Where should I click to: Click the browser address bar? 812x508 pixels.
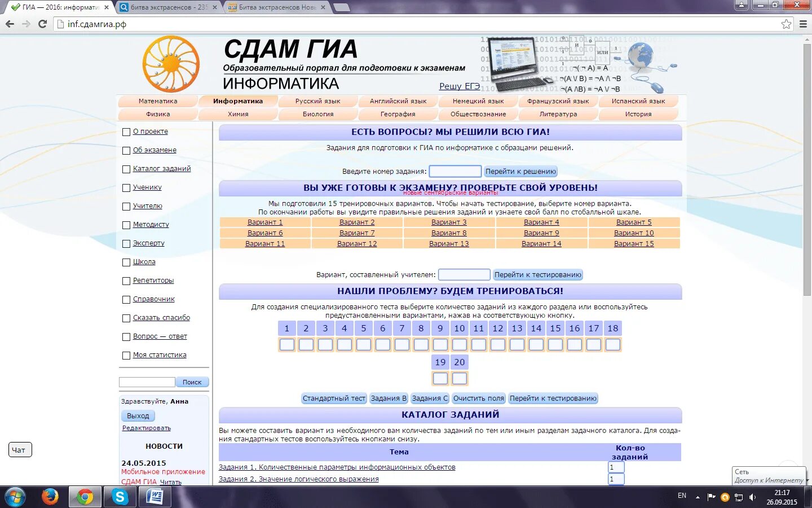[423, 24]
